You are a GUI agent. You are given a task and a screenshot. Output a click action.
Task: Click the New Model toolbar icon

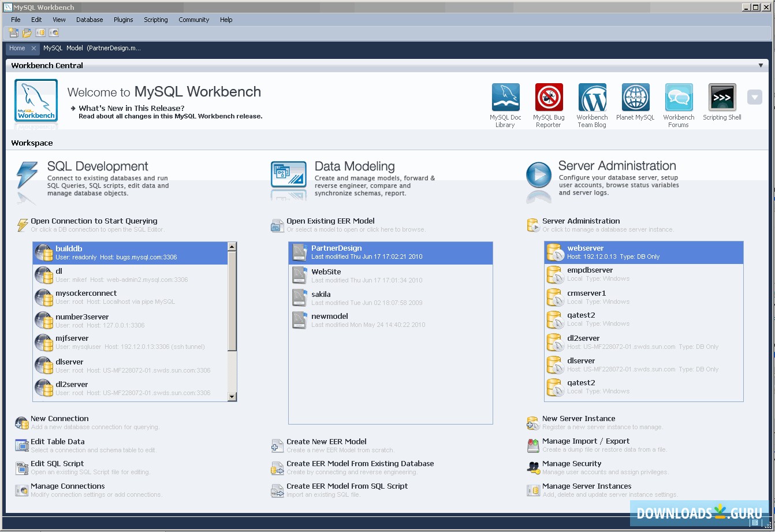coord(13,33)
